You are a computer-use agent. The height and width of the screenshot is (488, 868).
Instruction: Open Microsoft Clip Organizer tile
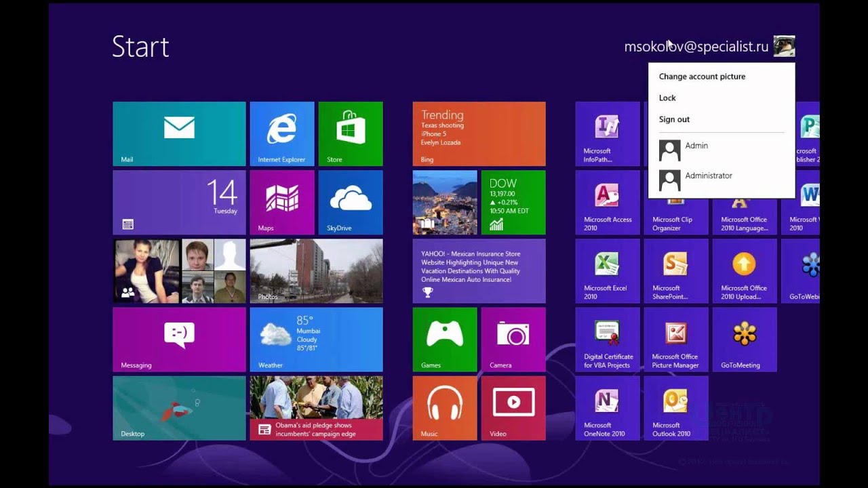(x=676, y=217)
